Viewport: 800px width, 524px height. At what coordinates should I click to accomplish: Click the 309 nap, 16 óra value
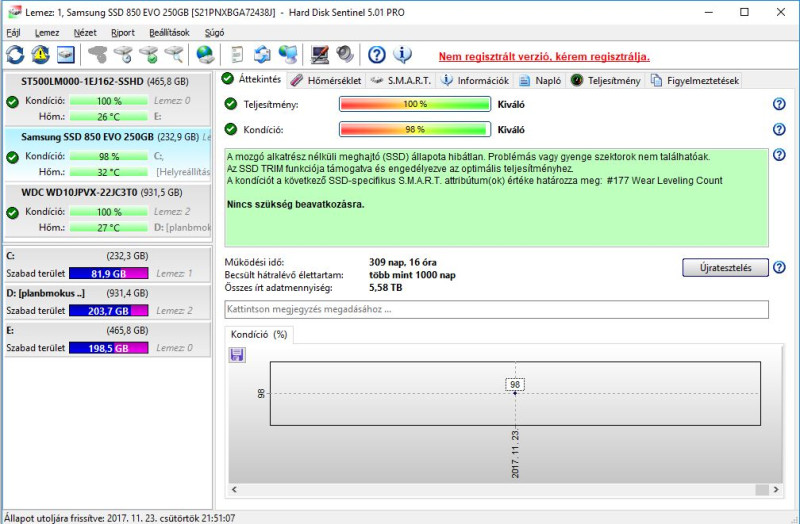click(403, 262)
